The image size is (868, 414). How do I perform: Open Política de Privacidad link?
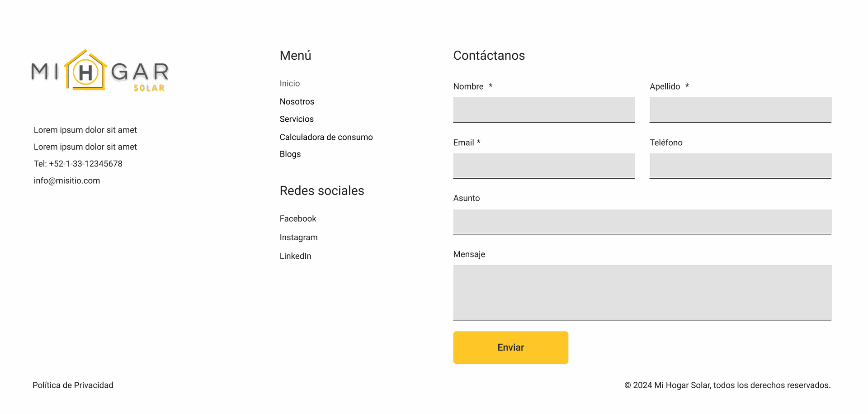(73, 385)
